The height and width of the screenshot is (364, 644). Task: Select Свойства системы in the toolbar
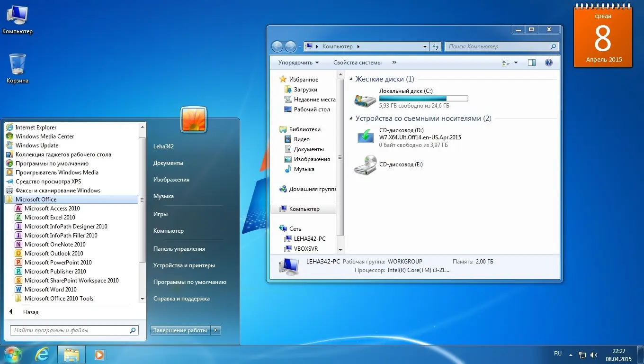pos(357,62)
